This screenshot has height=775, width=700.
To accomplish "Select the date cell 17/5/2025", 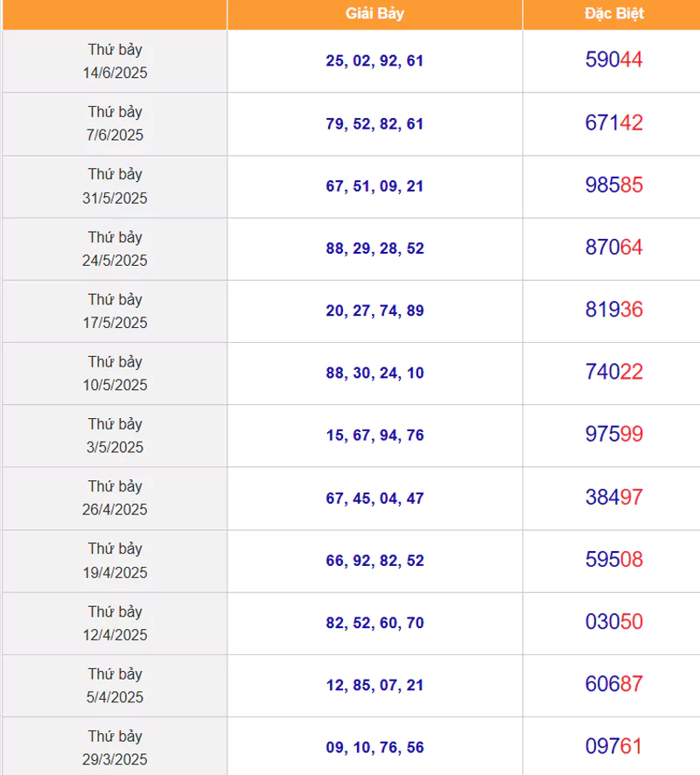I will [x=115, y=311].
